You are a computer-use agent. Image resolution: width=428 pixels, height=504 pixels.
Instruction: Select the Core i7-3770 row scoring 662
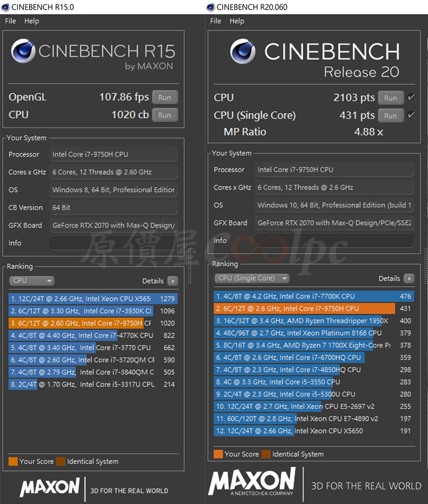coord(93,348)
